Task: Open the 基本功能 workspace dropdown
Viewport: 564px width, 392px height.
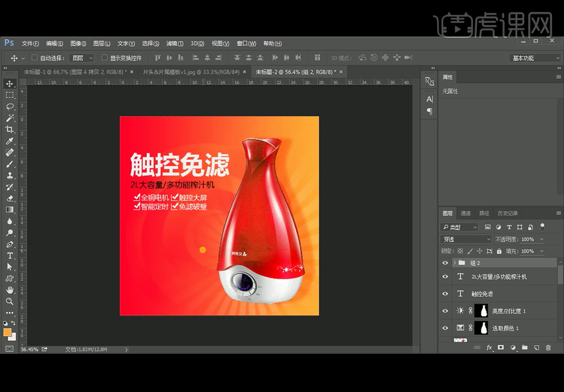Action: coord(534,58)
